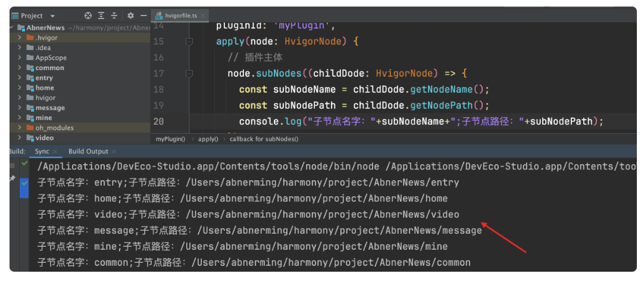Open Project panel gear settings
The width and height of the screenshot is (644, 283).
pos(130,15)
